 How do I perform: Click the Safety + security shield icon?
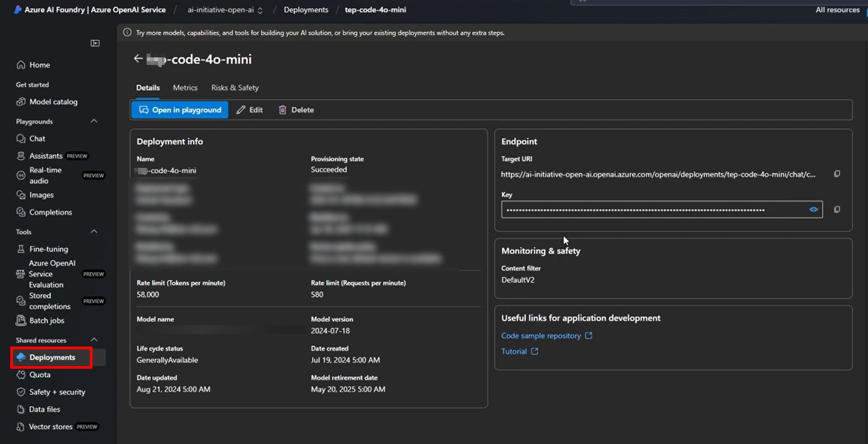click(21, 392)
